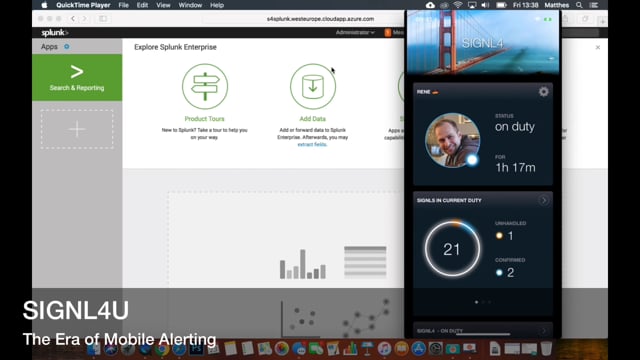
Task: Go back in Safari browser
Action: coord(73,19)
